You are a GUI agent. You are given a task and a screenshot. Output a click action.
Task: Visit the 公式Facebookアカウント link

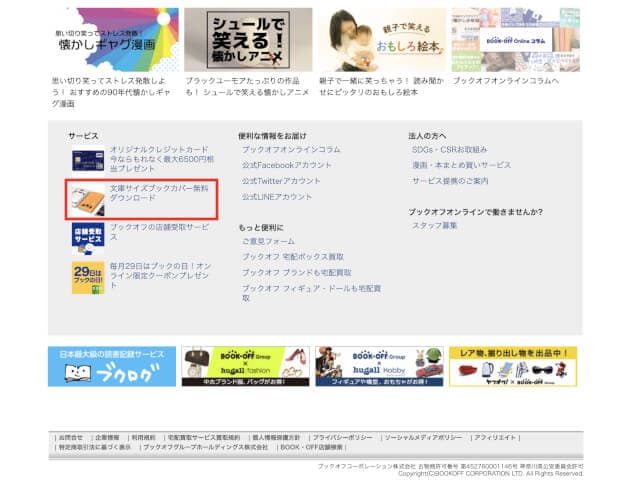tap(287, 165)
